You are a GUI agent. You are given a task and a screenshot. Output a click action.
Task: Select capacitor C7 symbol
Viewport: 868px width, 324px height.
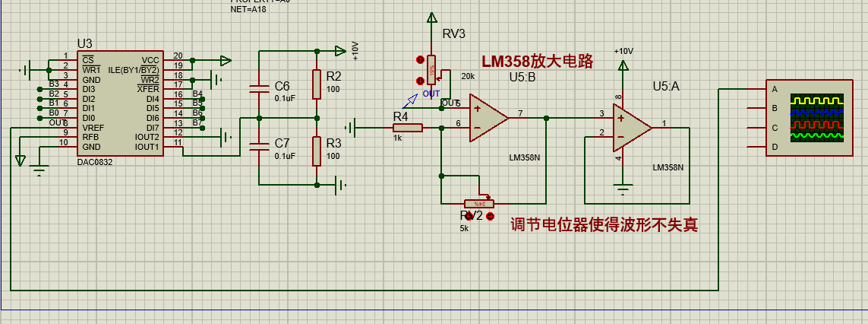coord(258,146)
